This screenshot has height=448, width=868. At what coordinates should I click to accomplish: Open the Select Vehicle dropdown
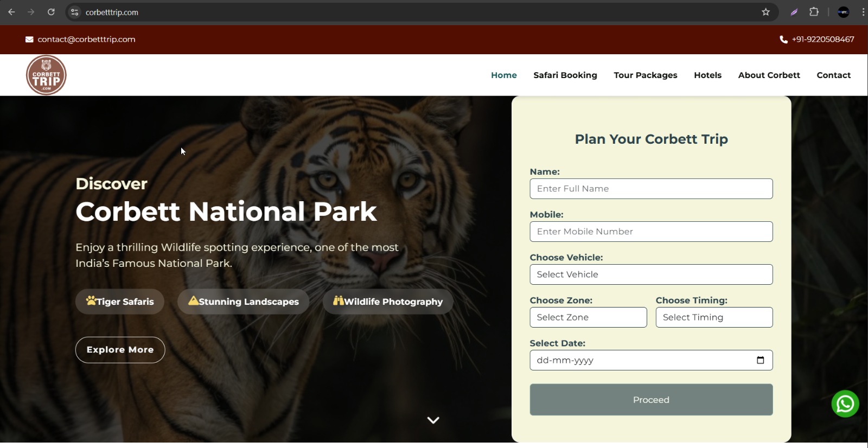[x=651, y=274]
